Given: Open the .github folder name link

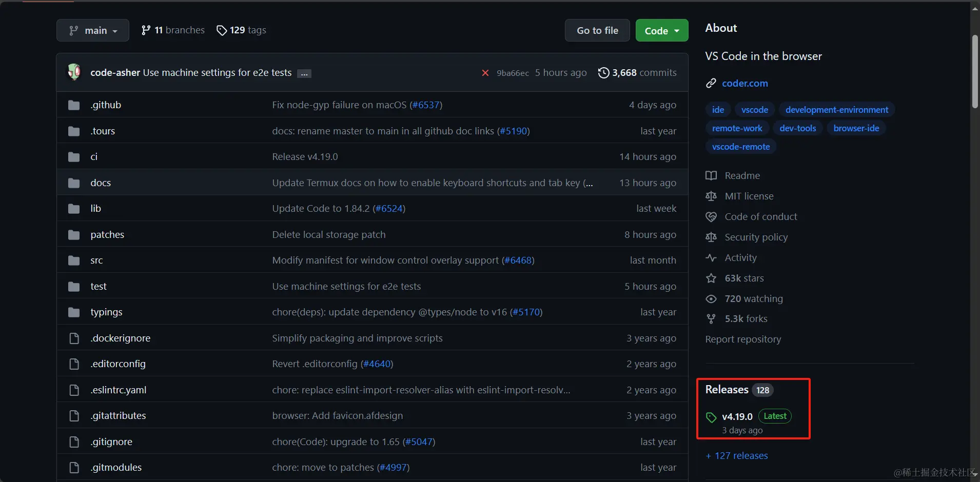Looking at the screenshot, I should click(106, 105).
